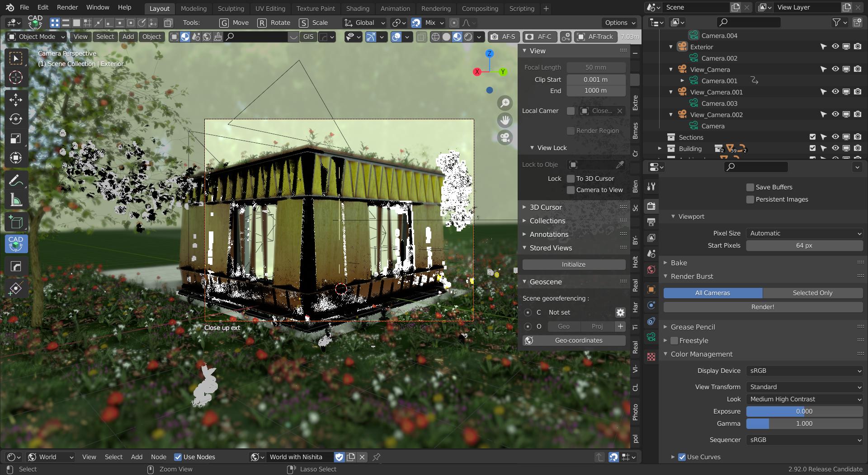
Task: Uncheck Use Nodes in shader editor header
Action: pos(178,457)
